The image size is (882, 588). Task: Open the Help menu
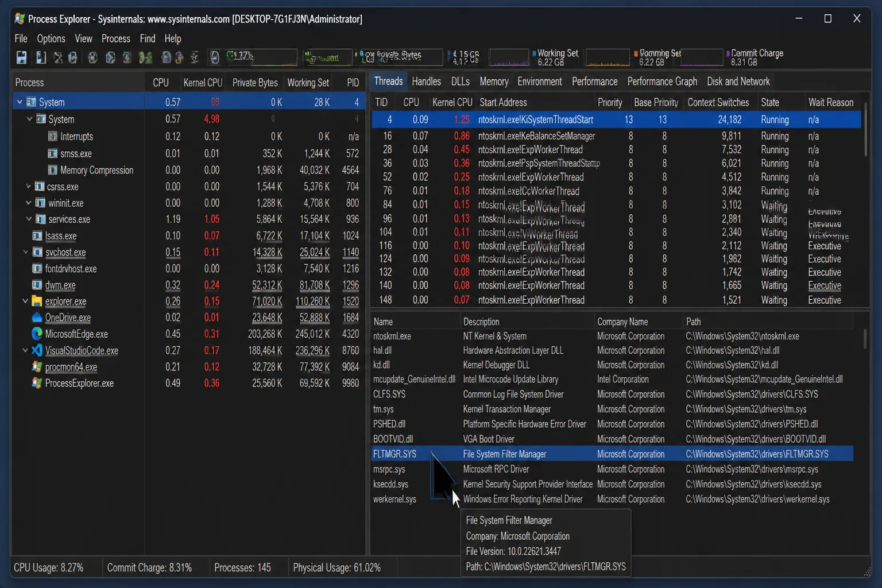click(x=173, y=38)
